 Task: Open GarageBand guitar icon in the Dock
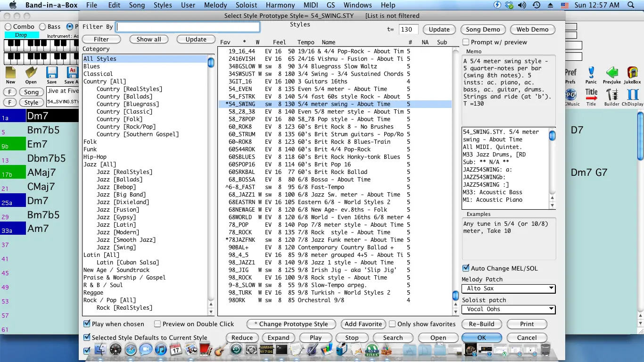click(220, 349)
